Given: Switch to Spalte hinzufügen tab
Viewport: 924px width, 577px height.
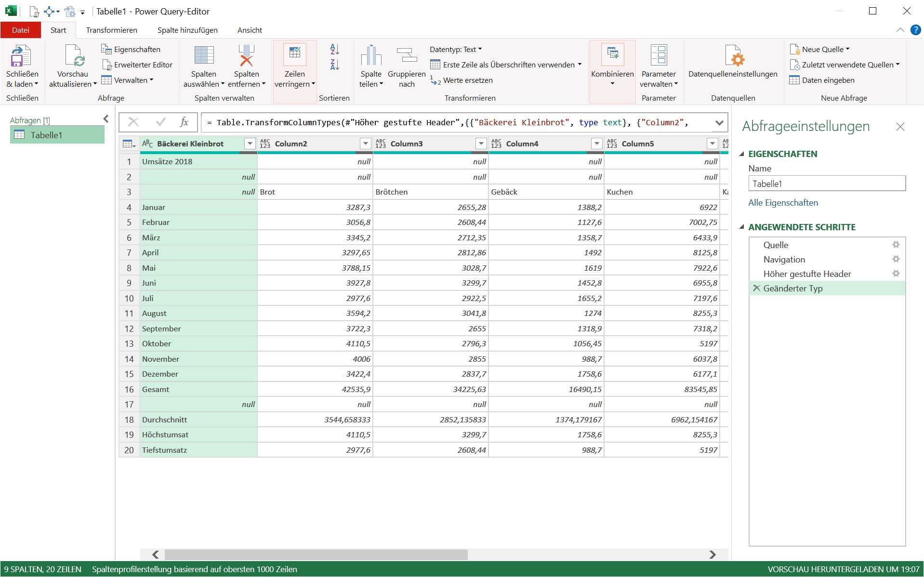Looking at the screenshot, I should [x=187, y=30].
